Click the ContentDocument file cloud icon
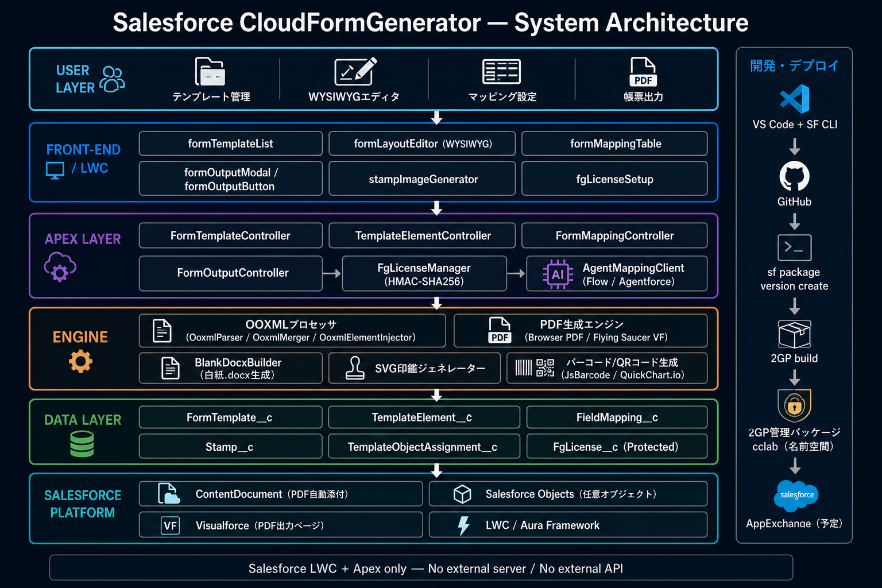 169,494
